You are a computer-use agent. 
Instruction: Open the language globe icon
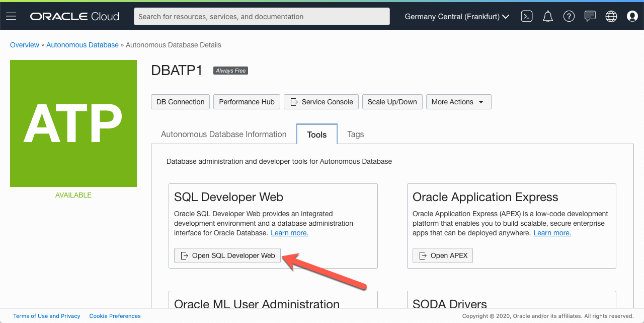pos(611,17)
